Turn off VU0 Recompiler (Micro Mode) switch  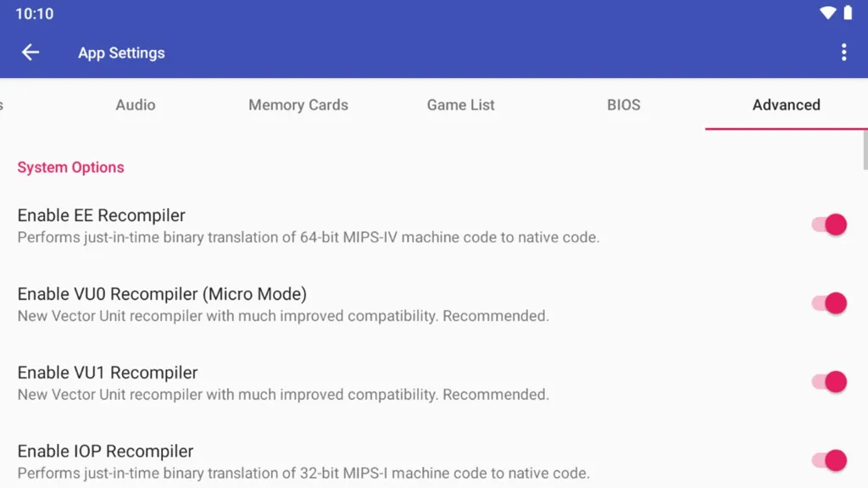829,303
